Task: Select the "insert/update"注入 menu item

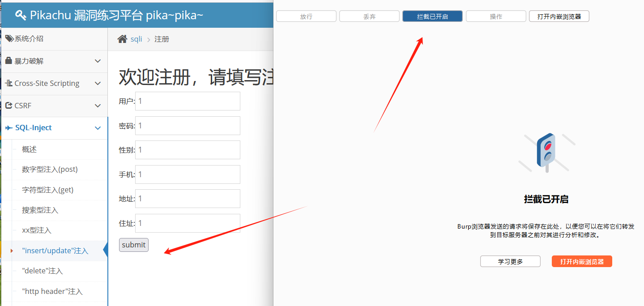Action: click(55, 251)
